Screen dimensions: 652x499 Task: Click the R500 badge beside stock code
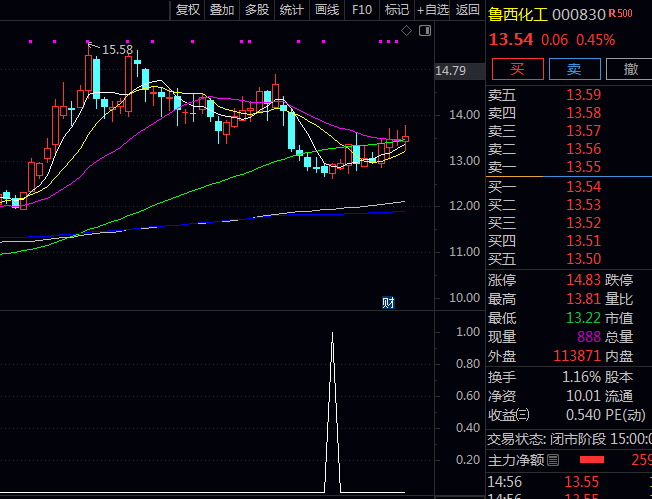[x=619, y=14]
